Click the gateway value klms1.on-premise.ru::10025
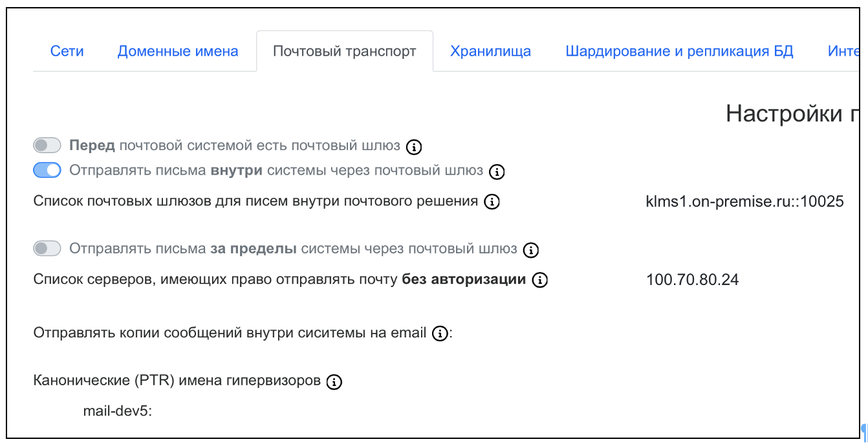Image resolution: width=868 pixels, height=446 pixels. (x=744, y=202)
